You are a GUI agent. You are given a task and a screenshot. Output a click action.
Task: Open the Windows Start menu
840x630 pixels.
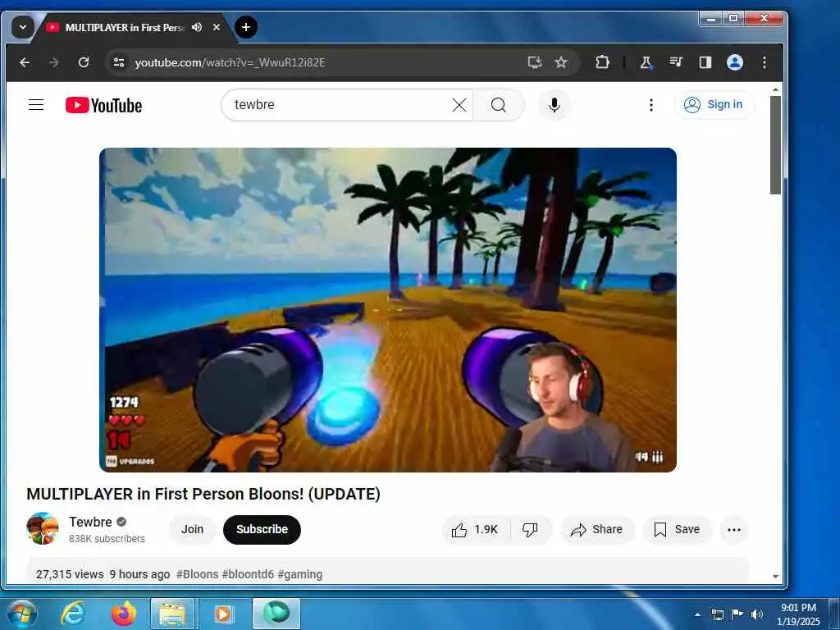coord(22,614)
